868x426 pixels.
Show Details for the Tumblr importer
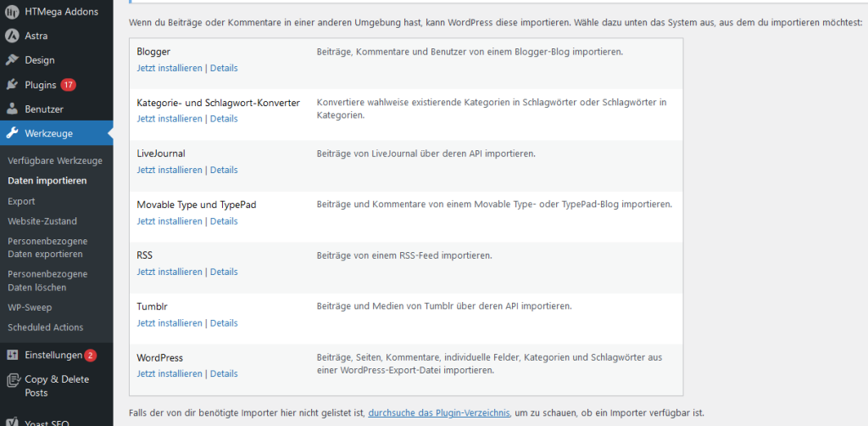[x=224, y=322]
